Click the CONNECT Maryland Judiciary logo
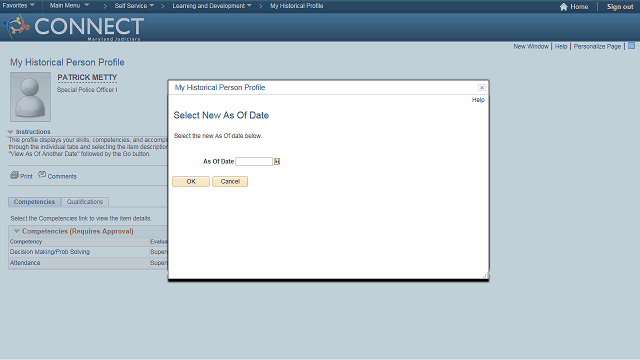 click(x=73, y=27)
